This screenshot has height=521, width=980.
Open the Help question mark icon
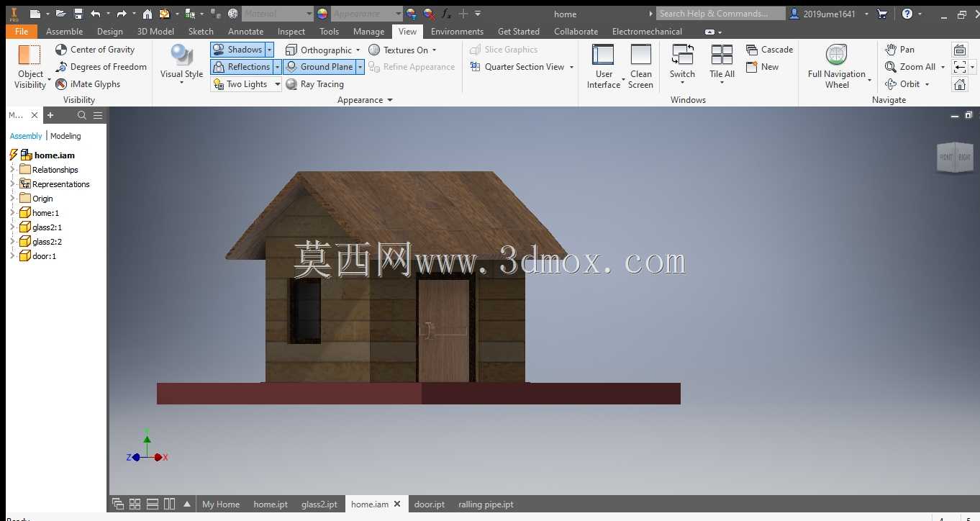coord(907,14)
